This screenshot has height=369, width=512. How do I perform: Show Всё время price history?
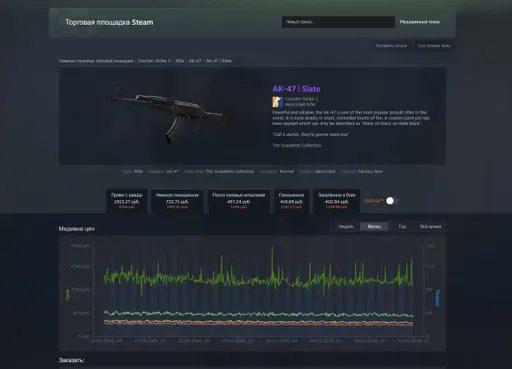click(430, 227)
